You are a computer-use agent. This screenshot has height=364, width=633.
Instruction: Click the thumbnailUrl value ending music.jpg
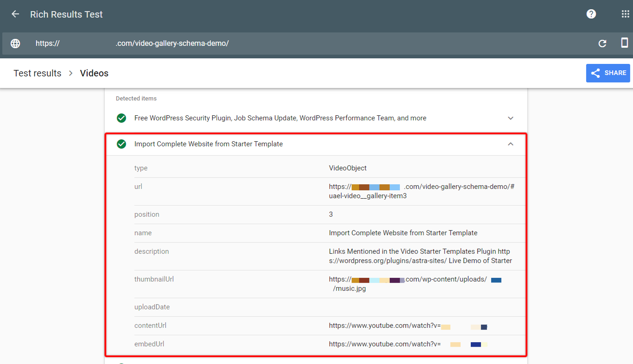tap(415, 284)
